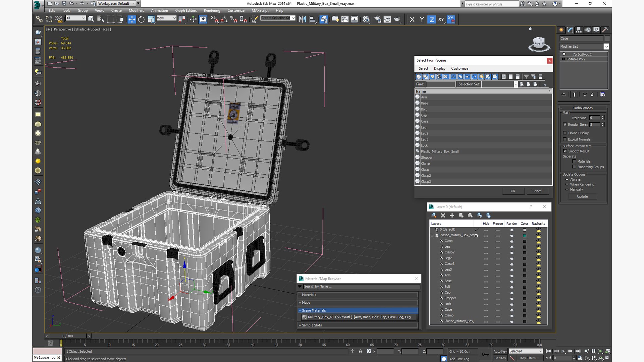644x362 pixels.
Task: Enable the Isoline Display checkbox
Action: coord(565,133)
